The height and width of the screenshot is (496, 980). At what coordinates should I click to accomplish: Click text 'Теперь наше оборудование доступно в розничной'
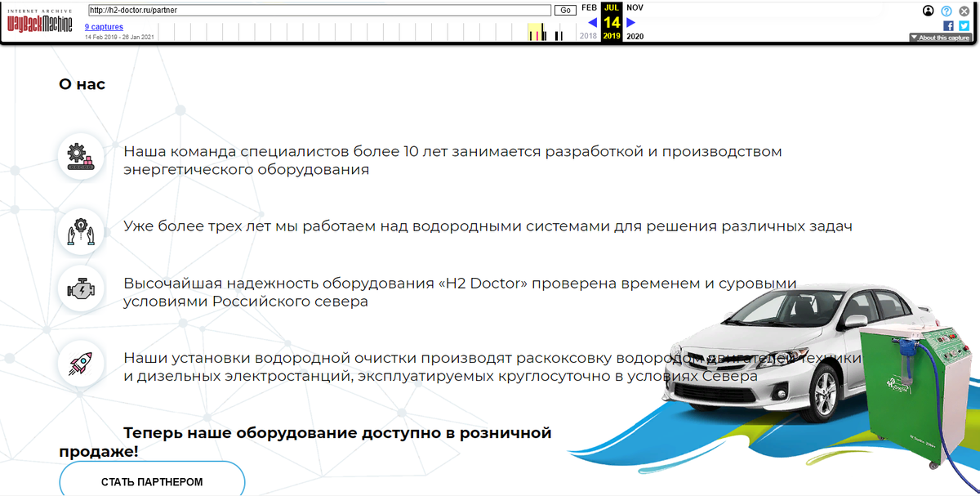(x=337, y=433)
